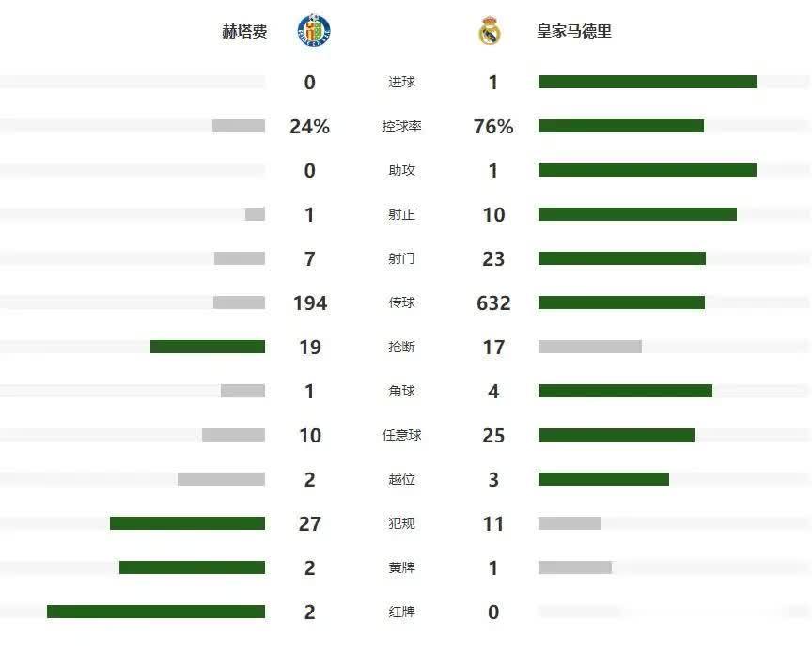The image size is (812, 651).
Task: Select the 传球 stat label
Action: coord(401,302)
